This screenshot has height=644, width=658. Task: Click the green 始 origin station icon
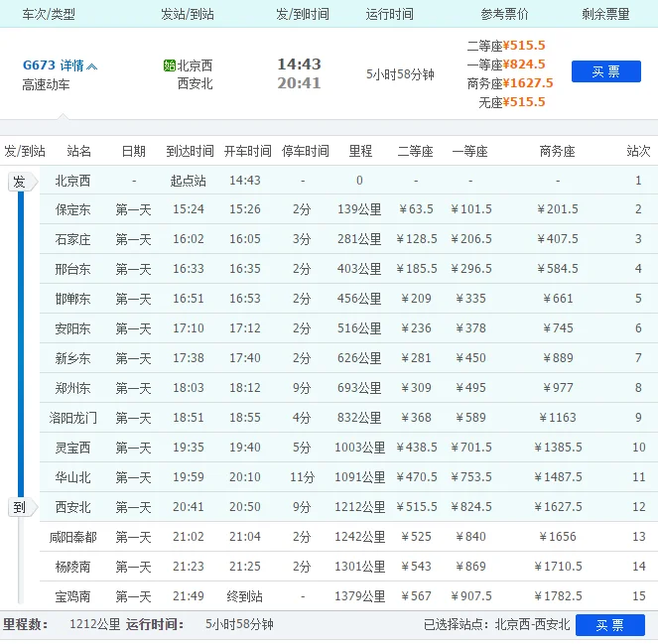169,65
